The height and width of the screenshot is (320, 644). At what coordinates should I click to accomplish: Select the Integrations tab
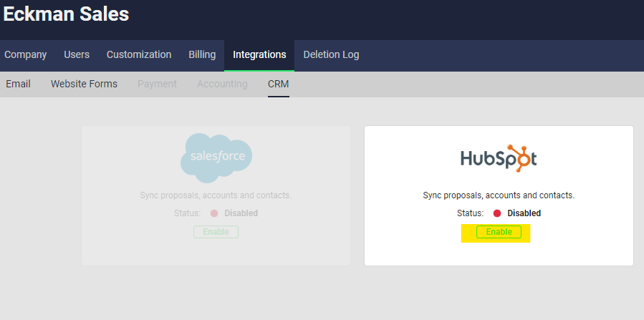259,54
